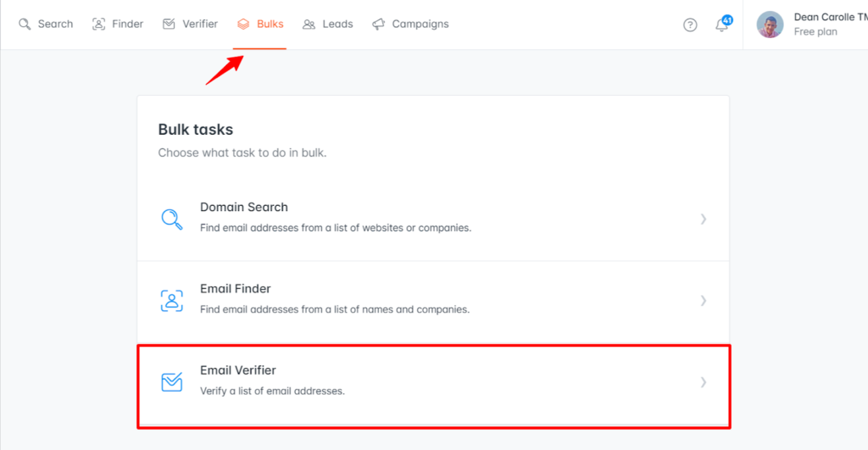Click the Campaigns megaphone icon
Screen dimensions: 868x450
(379, 25)
